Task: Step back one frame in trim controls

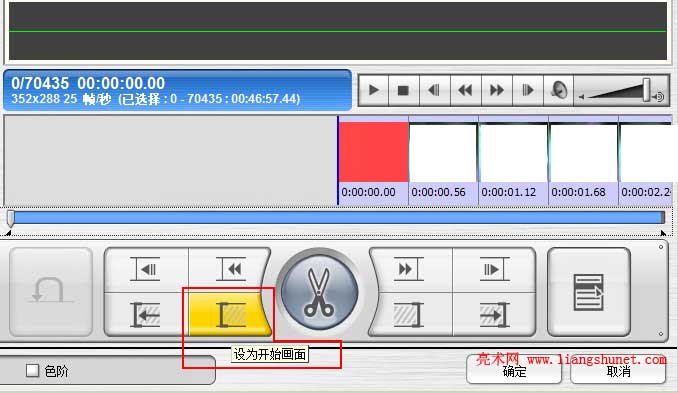Action: tap(146, 270)
